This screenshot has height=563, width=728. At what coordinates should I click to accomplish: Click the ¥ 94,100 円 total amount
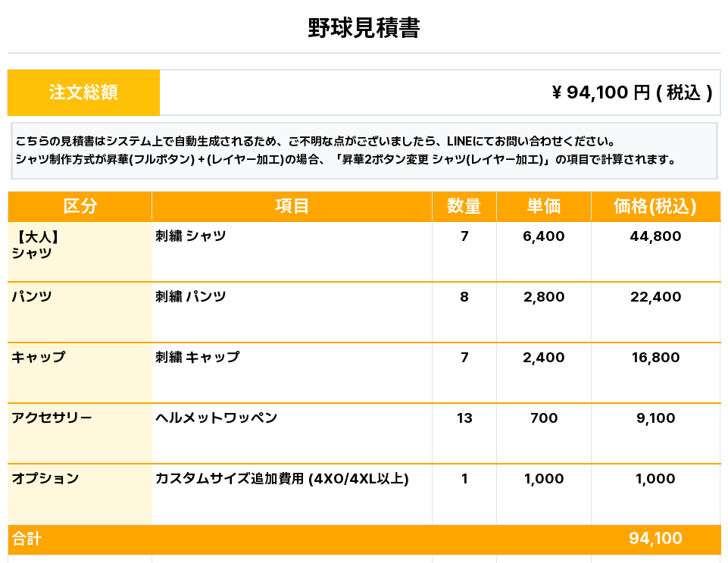tap(632, 92)
